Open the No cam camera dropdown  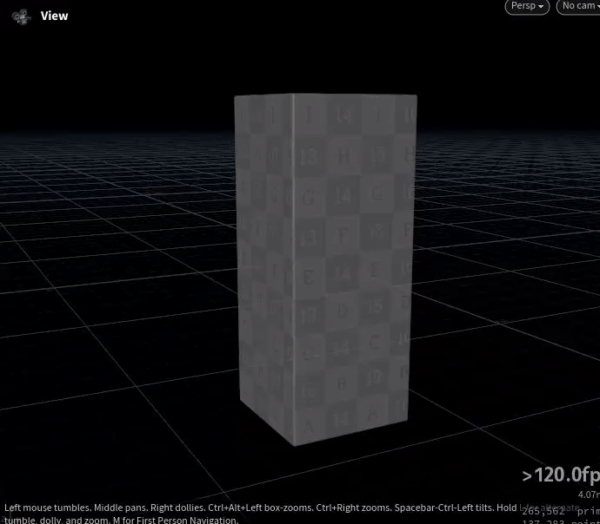pyautogui.click(x=578, y=7)
